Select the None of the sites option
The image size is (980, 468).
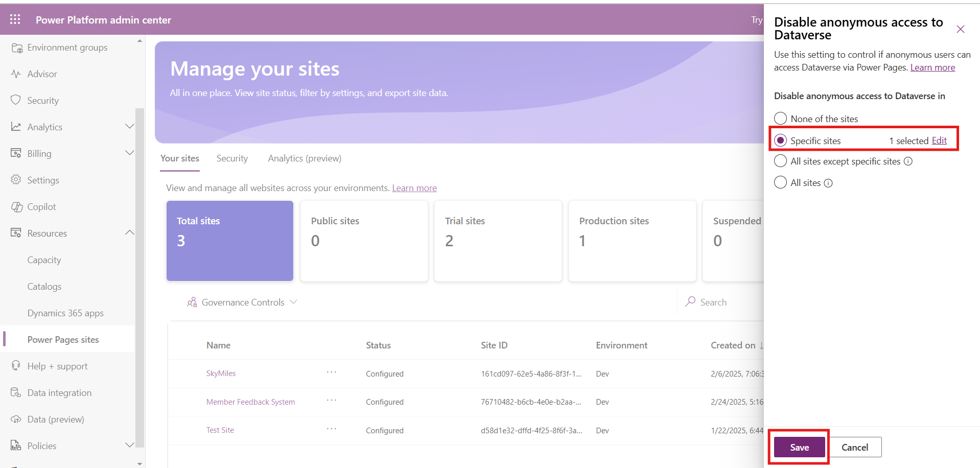(x=780, y=119)
